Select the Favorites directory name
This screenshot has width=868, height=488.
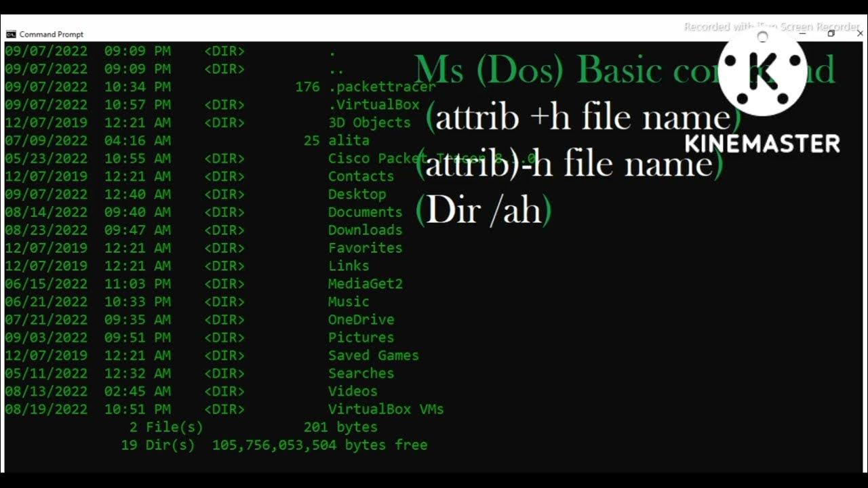(365, 248)
